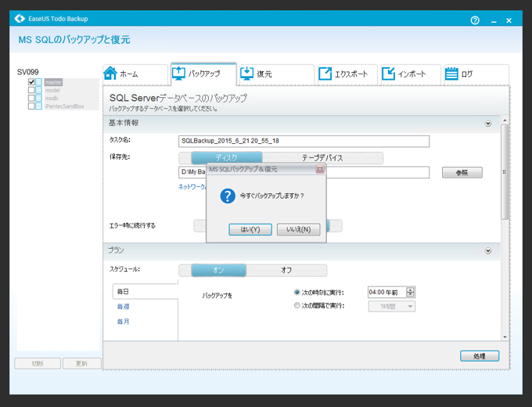Click the 更新 refresh button
Image resolution: width=532 pixels, height=407 pixels.
click(82, 363)
